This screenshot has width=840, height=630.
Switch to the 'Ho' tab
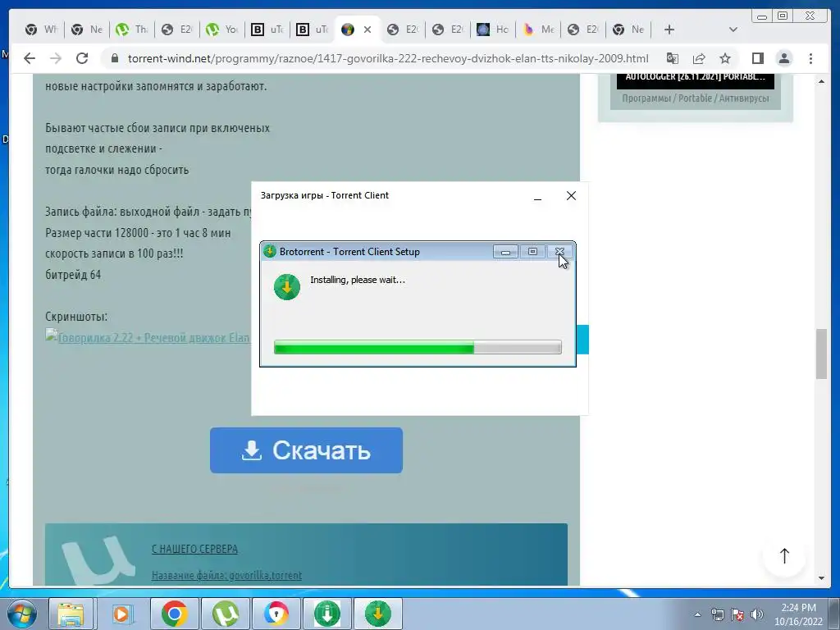pos(493,30)
